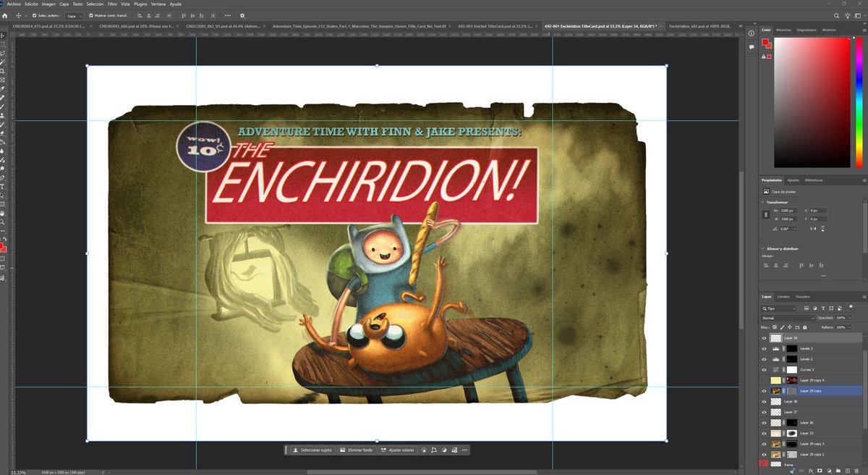Switch to the 692-003 Evicted TitleCard.psd tab
Viewport: 868px width, 475px height.
pos(498,25)
